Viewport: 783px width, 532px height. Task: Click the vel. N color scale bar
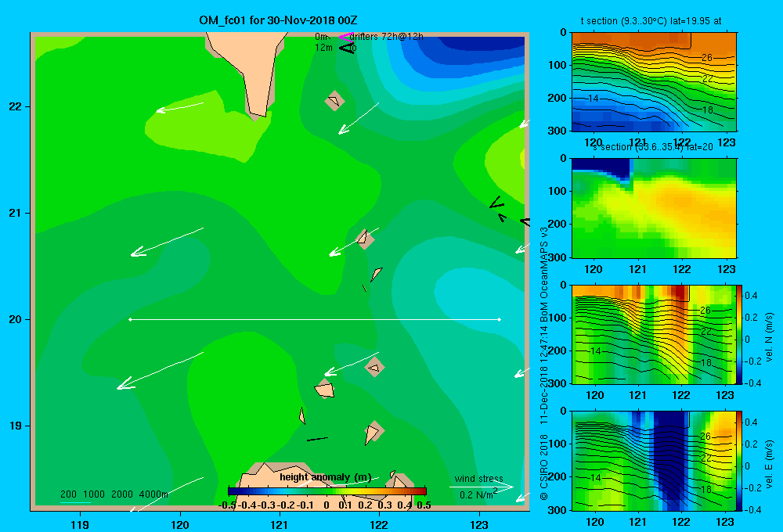point(739,334)
